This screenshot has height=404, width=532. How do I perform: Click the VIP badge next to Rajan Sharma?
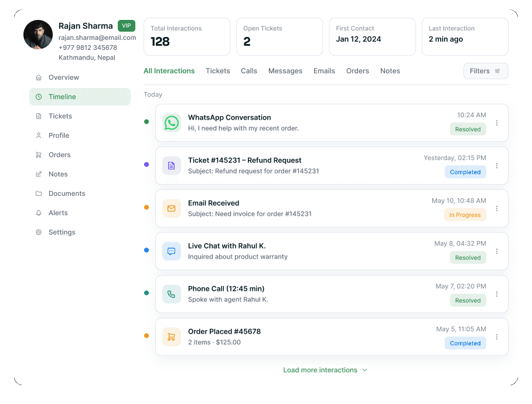click(x=127, y=26)
